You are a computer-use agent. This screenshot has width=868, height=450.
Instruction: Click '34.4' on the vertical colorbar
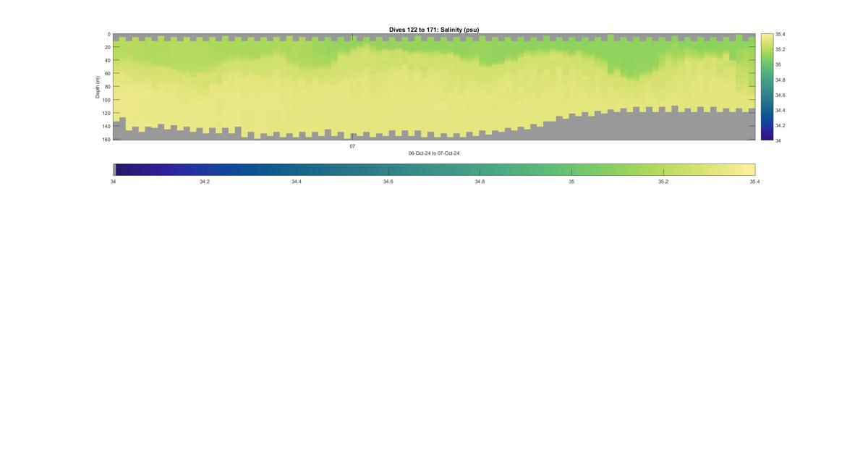780,110
